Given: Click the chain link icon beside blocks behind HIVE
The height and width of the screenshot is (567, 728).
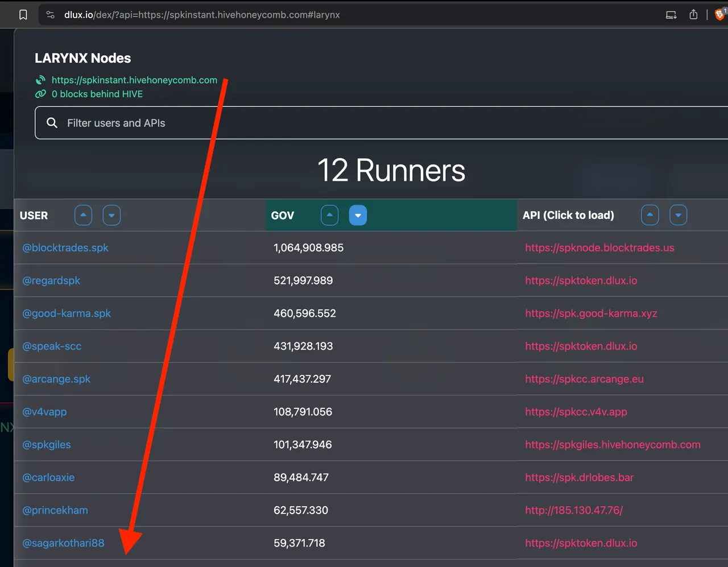Looking at the screenshot, I should (x=40, y=94).
